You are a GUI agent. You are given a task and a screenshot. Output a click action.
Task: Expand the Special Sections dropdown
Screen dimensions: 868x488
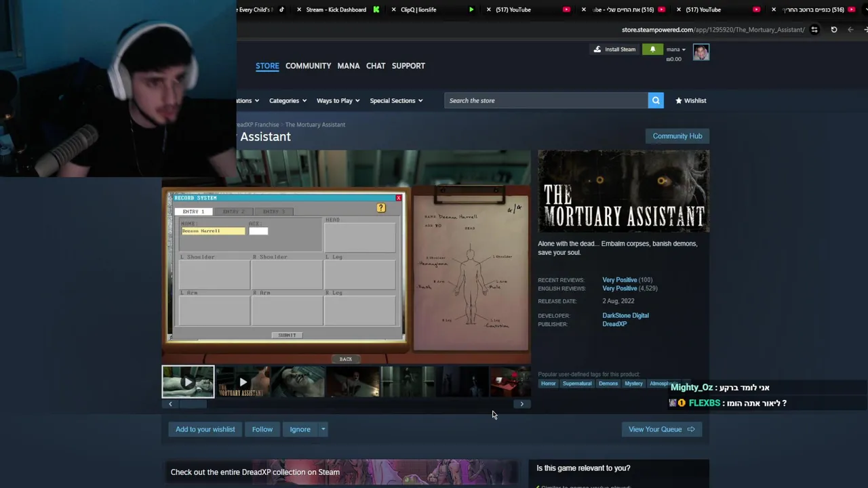pyautogui.click(x=396, y=100)
